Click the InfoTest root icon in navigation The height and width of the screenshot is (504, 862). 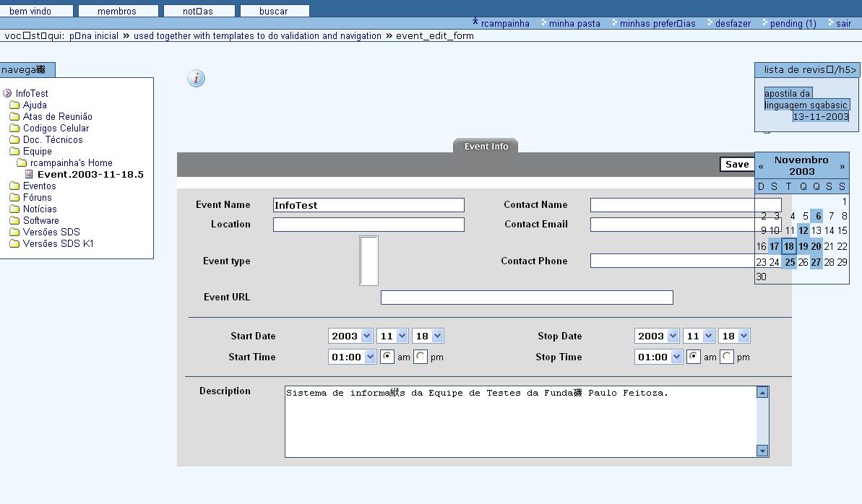click(7, 94)
